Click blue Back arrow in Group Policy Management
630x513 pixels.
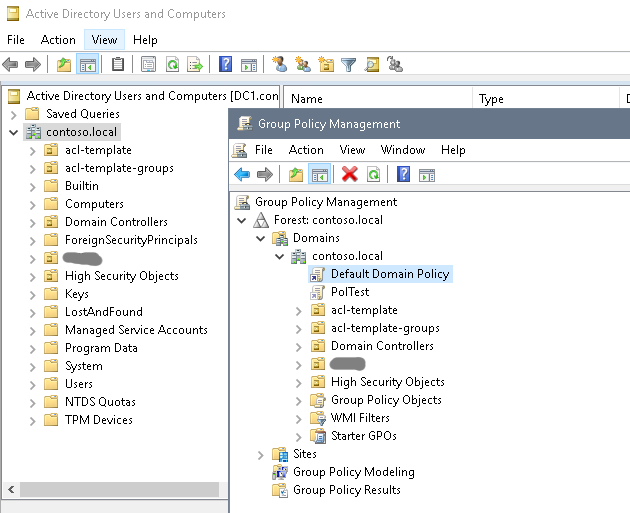coord(242,174)
